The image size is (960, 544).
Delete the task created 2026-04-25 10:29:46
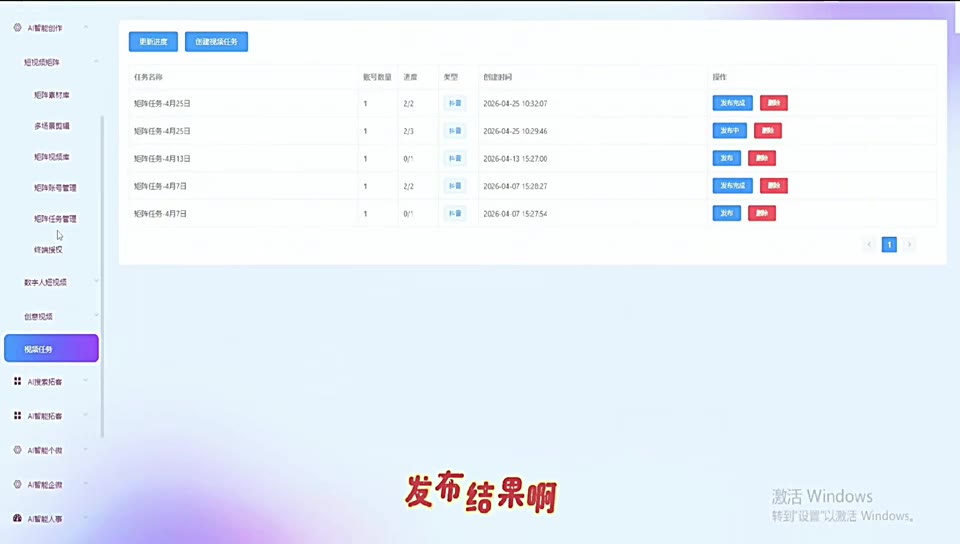coord(768,130)
